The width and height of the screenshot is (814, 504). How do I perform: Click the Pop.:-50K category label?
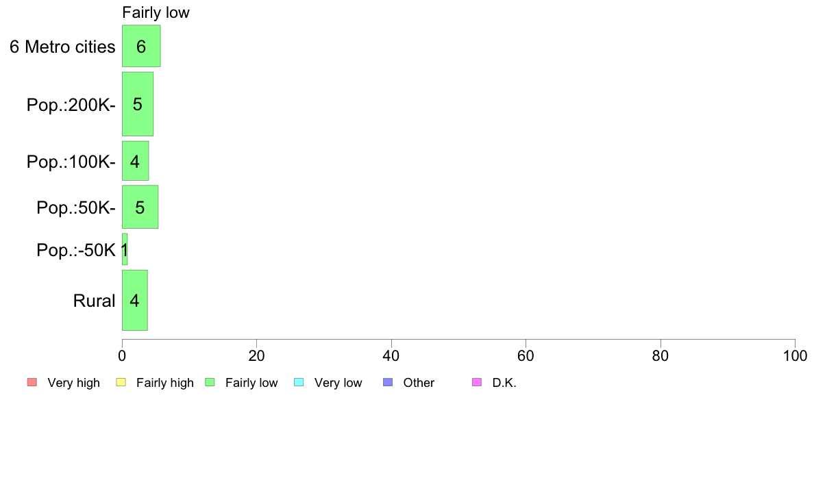tap(76, 250)
